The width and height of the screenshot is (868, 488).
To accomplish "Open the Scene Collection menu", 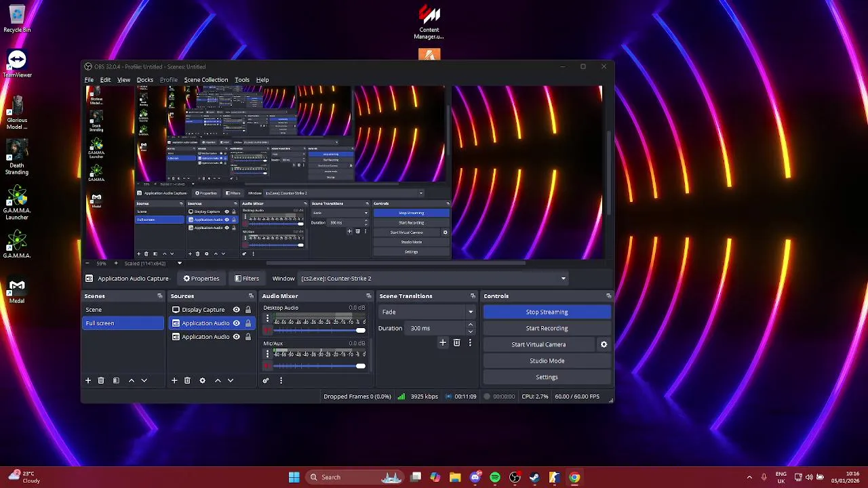I will (206, 80).
